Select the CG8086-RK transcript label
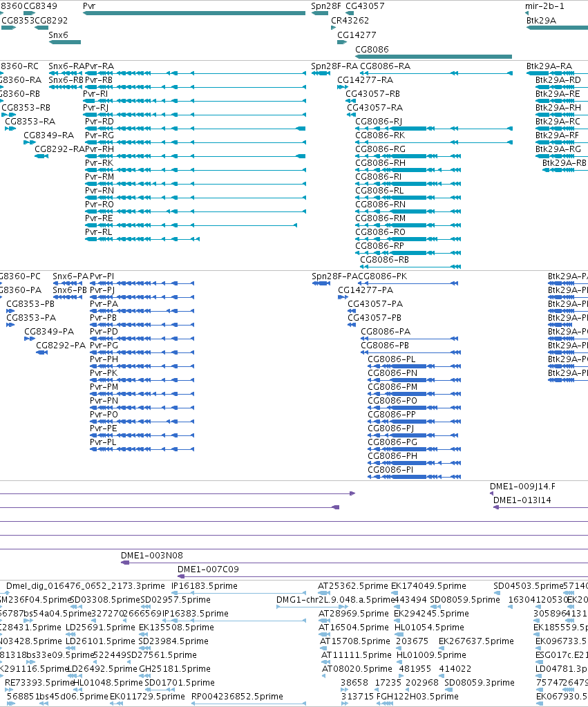The image size is (588, 707). (380, 135)
